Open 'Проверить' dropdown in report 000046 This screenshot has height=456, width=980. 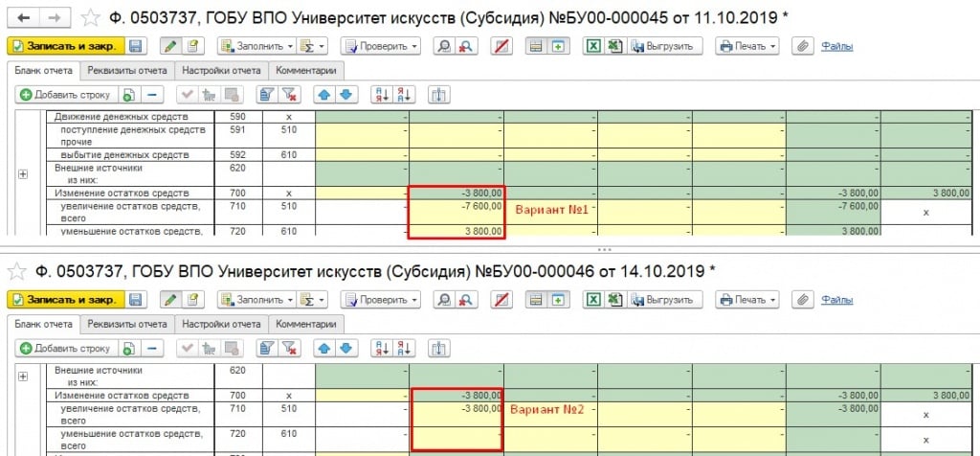[381, 300]
